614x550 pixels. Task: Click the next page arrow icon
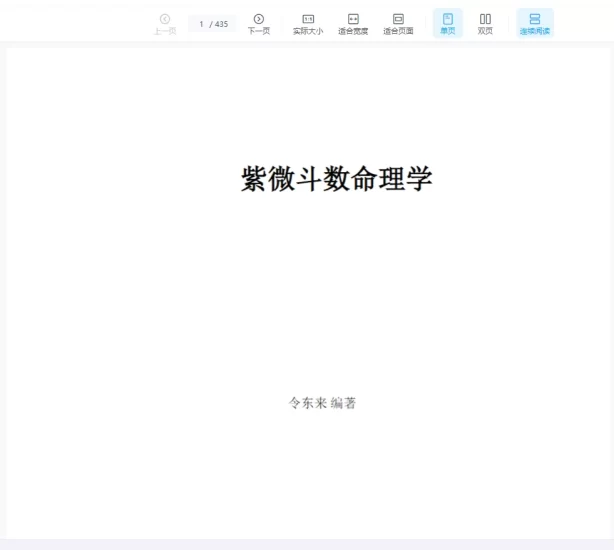click(x=259, y=19)
